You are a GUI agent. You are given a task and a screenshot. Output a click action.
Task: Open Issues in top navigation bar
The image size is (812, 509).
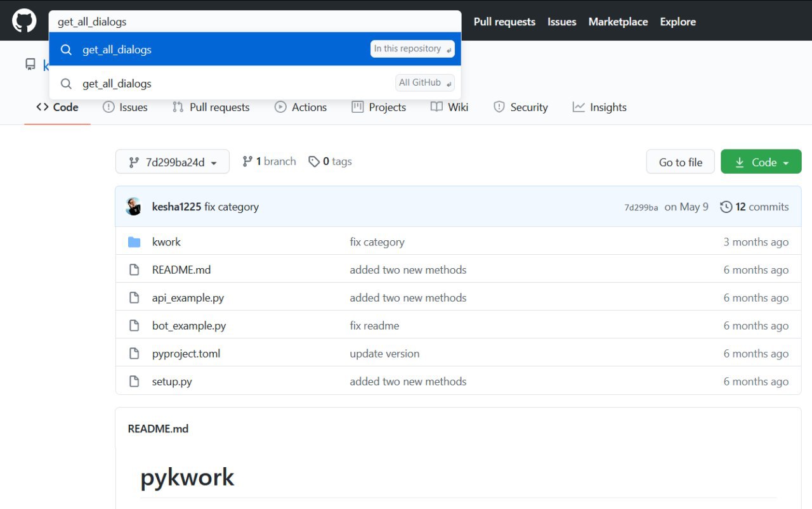pyautogui.click(x=562, y=22)
